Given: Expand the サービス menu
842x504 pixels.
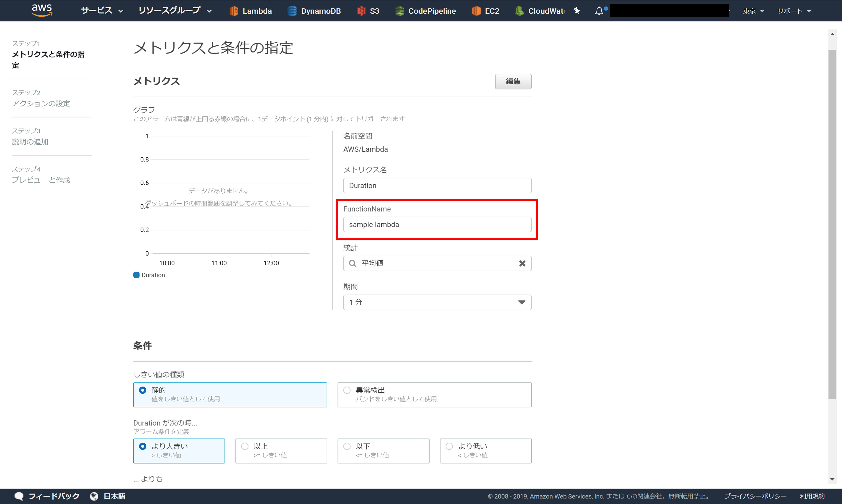Looking at the screenshot, I should pos(102,11).
